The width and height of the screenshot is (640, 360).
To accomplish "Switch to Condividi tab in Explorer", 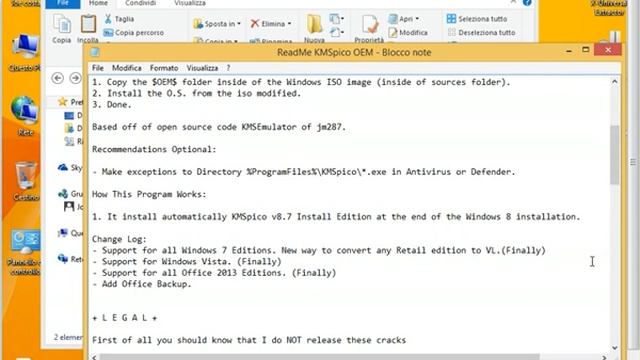I will coord(140,3).
